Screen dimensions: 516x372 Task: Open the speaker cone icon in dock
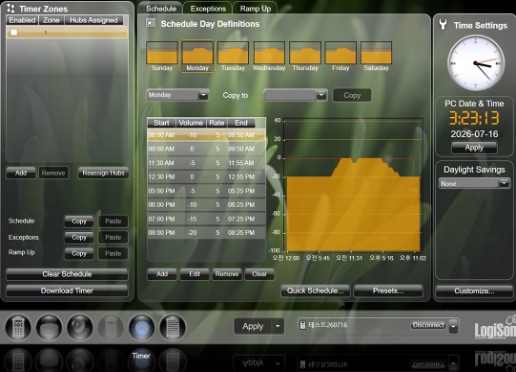80,327
